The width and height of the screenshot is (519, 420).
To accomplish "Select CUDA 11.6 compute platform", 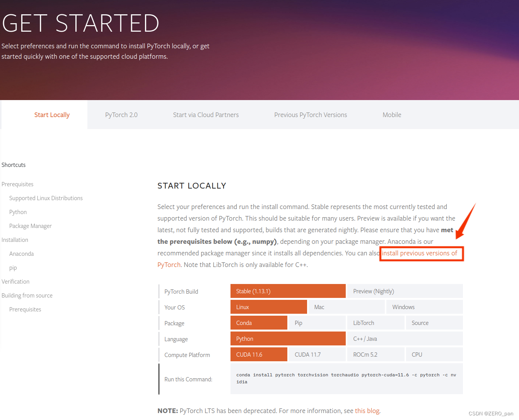I will coord(259,354).
